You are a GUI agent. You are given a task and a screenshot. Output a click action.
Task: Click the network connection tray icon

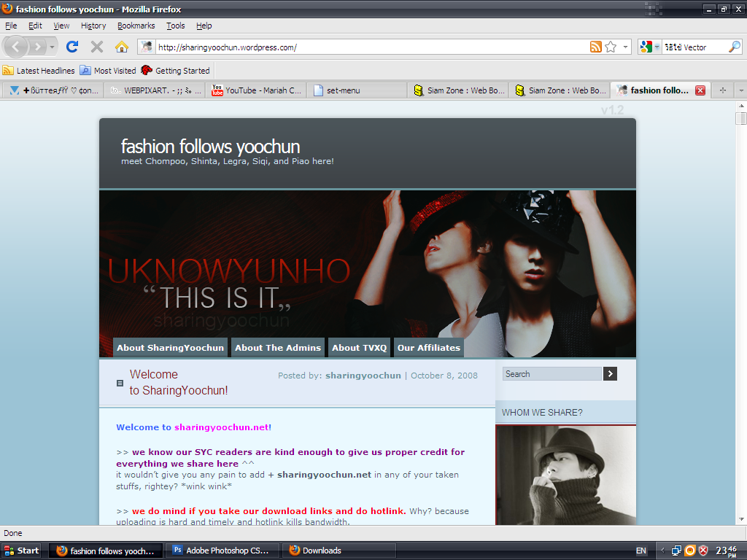[x=676, y=551]
